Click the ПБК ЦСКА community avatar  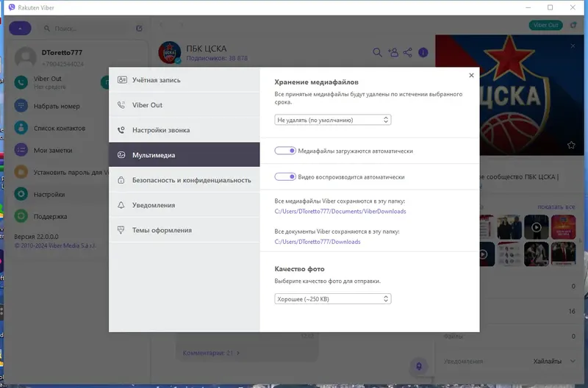tap(170, 52)
